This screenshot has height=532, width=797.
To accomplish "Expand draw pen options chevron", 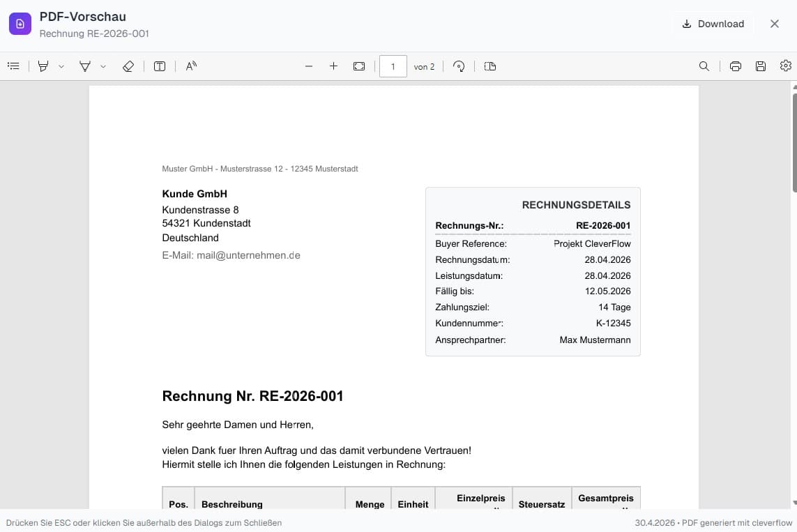I will (x=103, y=66).
